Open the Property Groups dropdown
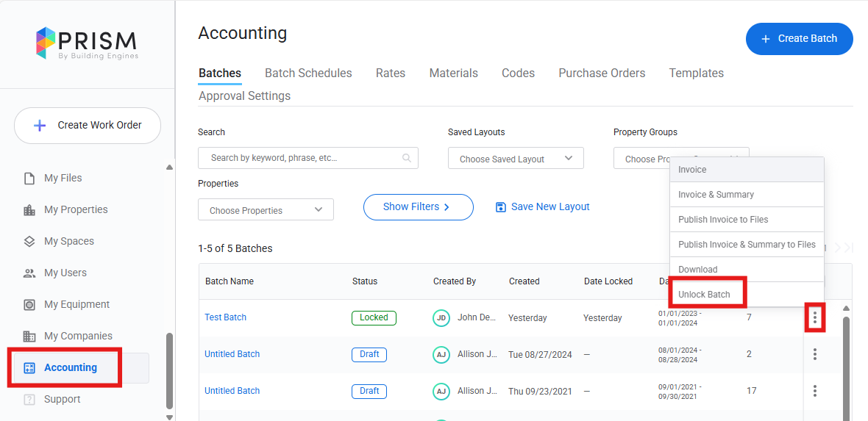868x421 pixels. tap(640, 159)
